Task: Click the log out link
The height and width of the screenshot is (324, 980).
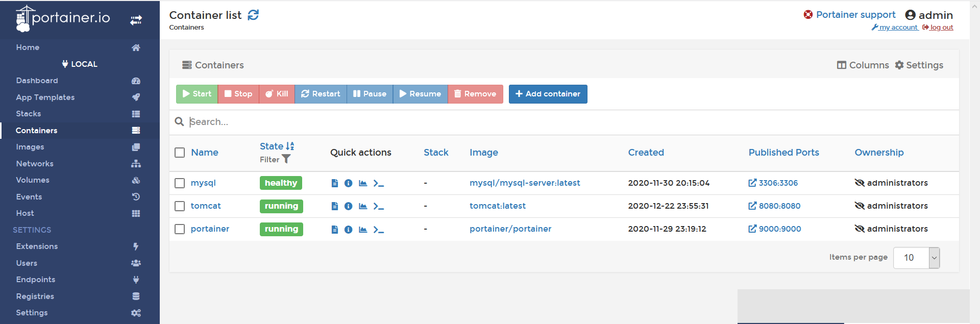Action: click(x=938, y=28)
